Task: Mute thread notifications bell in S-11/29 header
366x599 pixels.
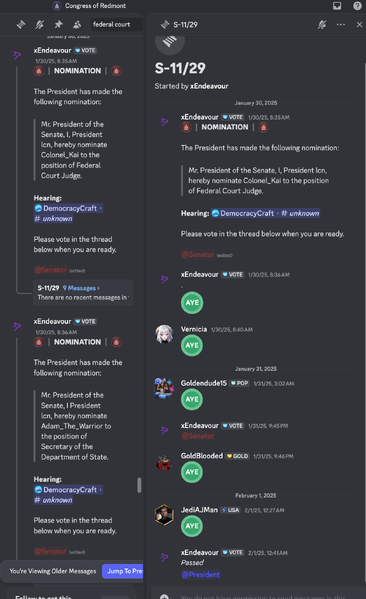Action: click(322, 24)
